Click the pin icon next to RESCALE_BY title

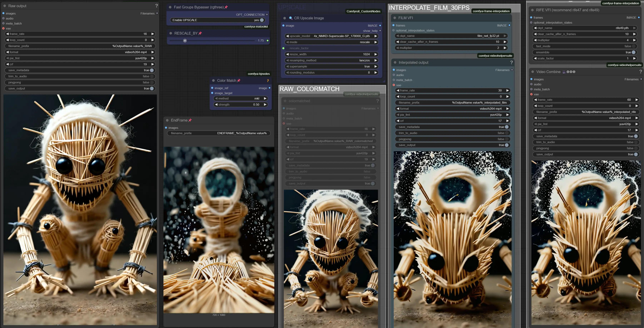[x=200, y=33]
